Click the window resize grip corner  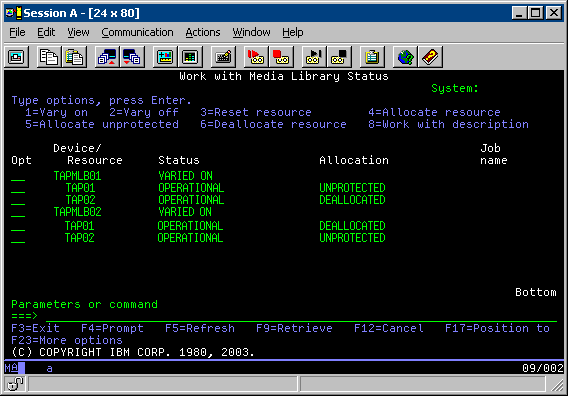pos(556,386)
